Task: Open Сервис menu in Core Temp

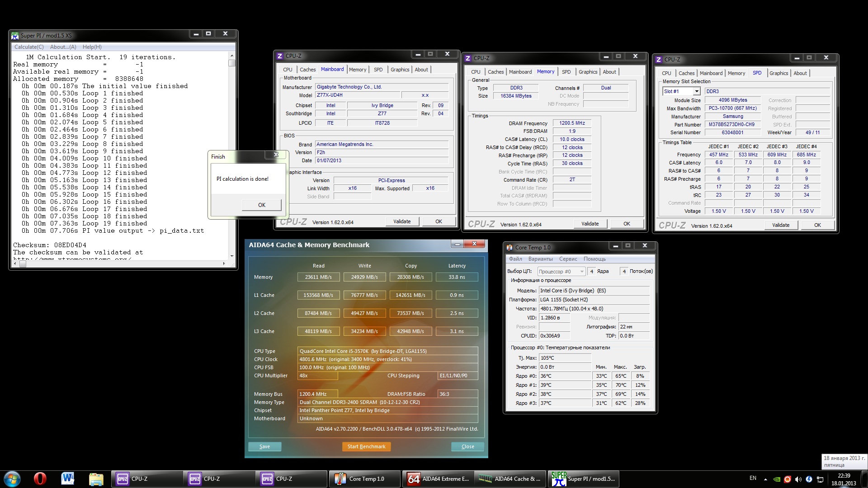Action: tap(568, 259)
